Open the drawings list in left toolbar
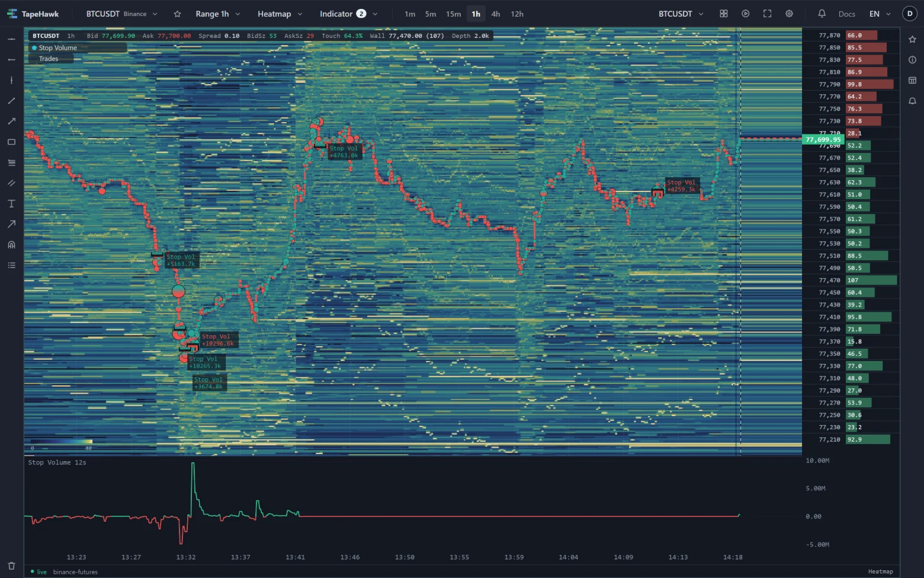 click(11, 266)
